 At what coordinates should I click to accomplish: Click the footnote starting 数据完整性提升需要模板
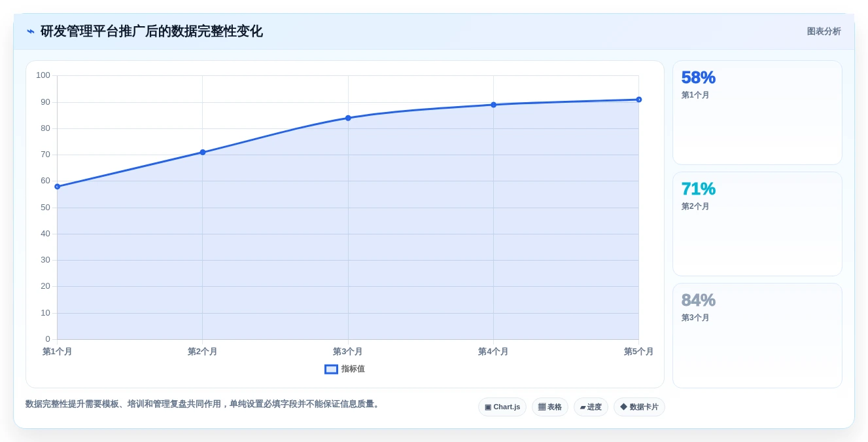coord(203,404)
